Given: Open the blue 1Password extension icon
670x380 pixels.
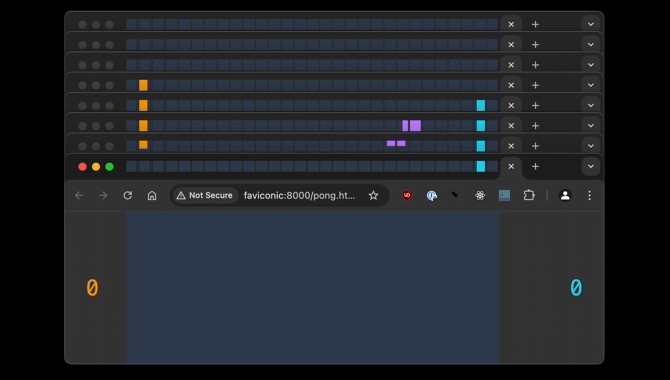Looking at the screenshot, I should coord(432,195).
